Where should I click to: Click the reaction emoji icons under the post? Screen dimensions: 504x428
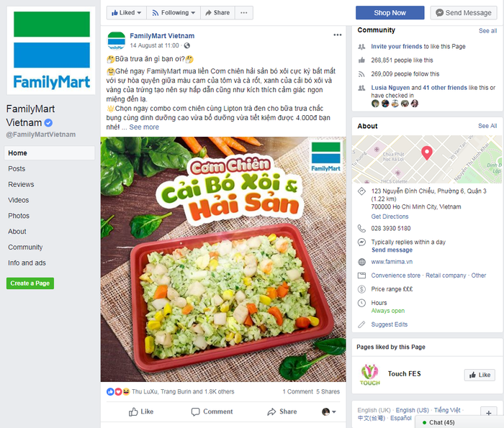click(x=118, y=392)
